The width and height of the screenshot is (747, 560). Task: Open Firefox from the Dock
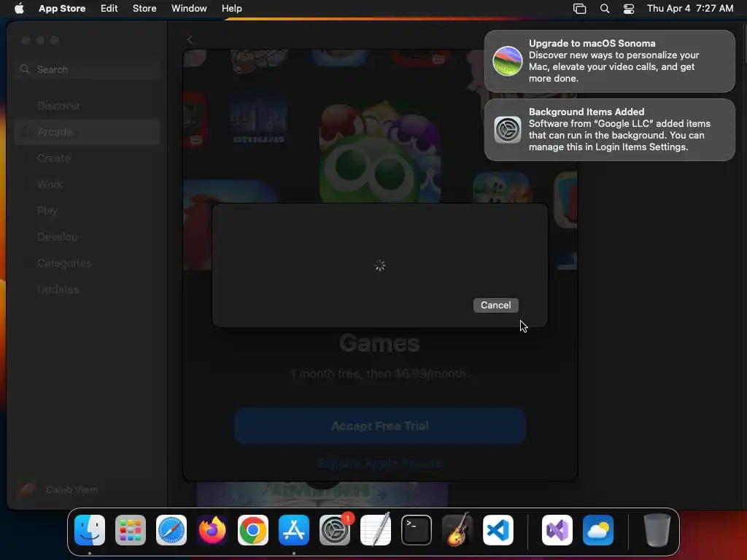coord(212,530)
